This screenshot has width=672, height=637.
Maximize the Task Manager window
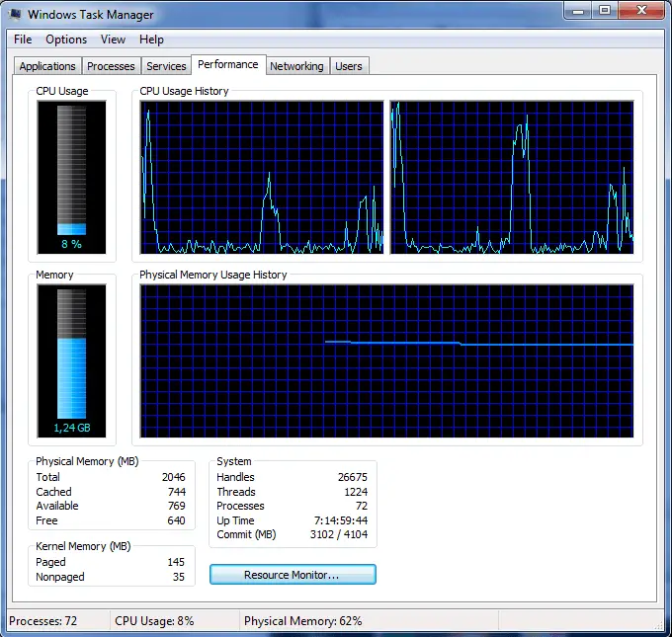coord(605,10)
